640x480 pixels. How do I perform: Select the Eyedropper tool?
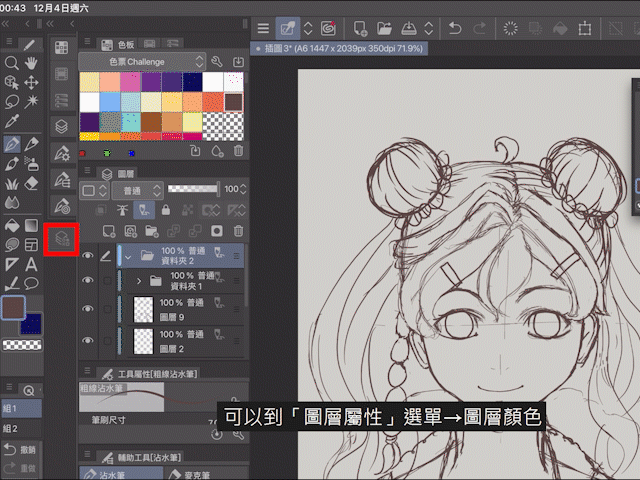point(11,121)
